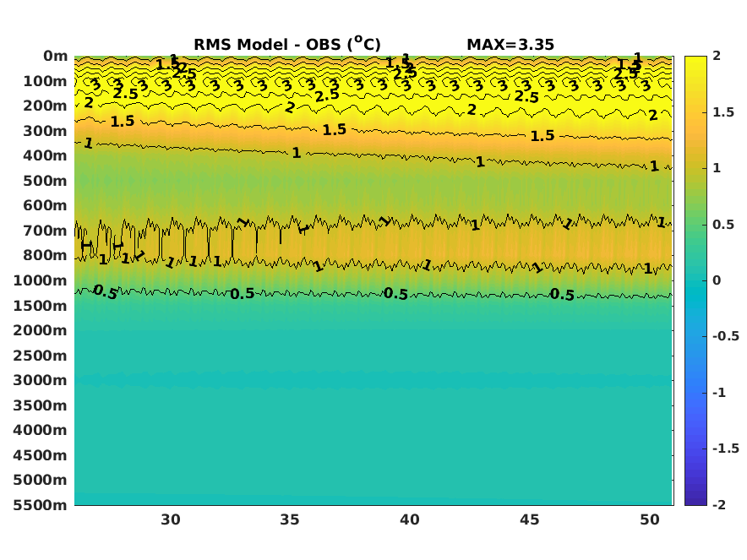Select the colorbar tick label '1.5'

point(723,112)
